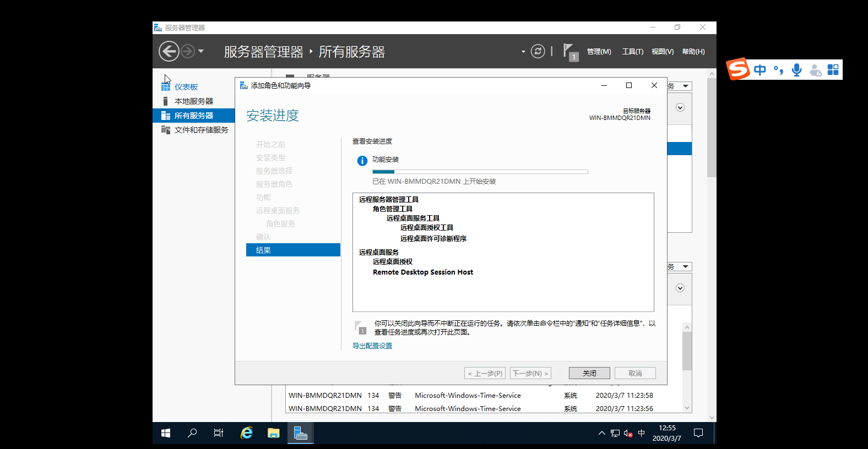Collapse upper panel with round chevron
This screenshot has height=449, width=868.
[x=680, y=107]
